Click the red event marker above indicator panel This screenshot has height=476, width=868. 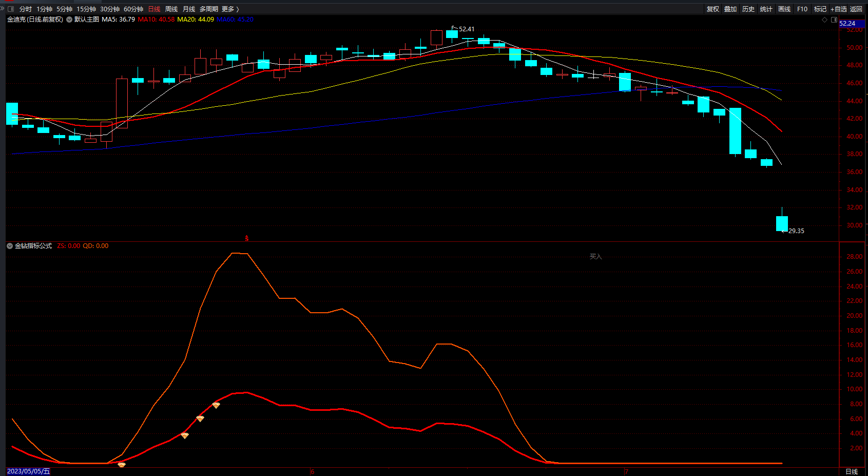[247, 238]
